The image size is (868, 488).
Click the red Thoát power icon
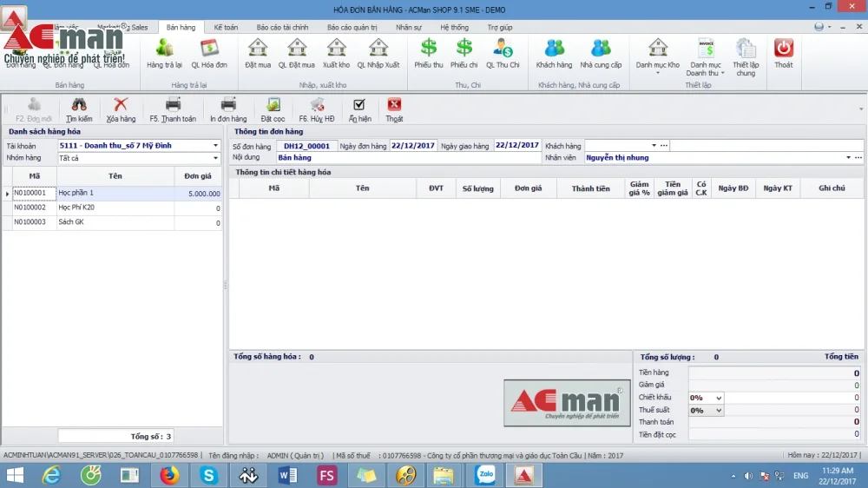784,48
